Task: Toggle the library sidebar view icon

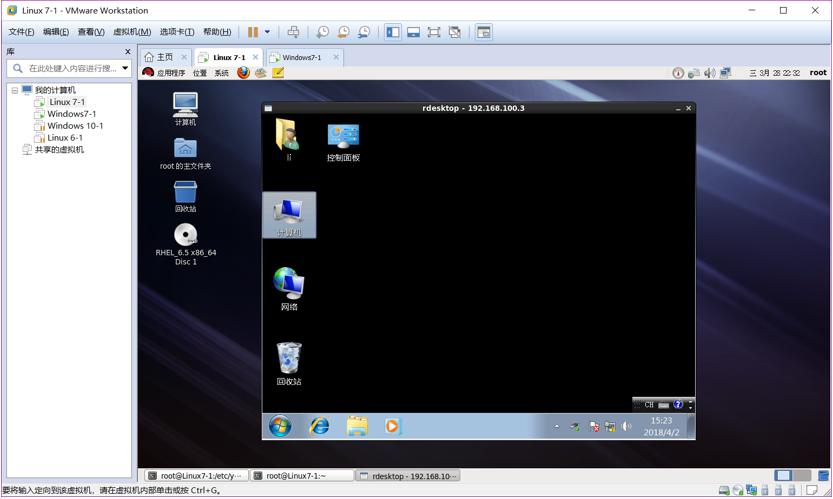Action: click(393, 32)
